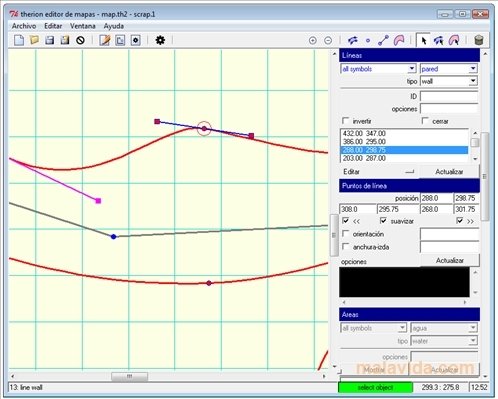Zoom out with the minus circle icon
This screenshot has width=498, height=399.
pos(328,41)
